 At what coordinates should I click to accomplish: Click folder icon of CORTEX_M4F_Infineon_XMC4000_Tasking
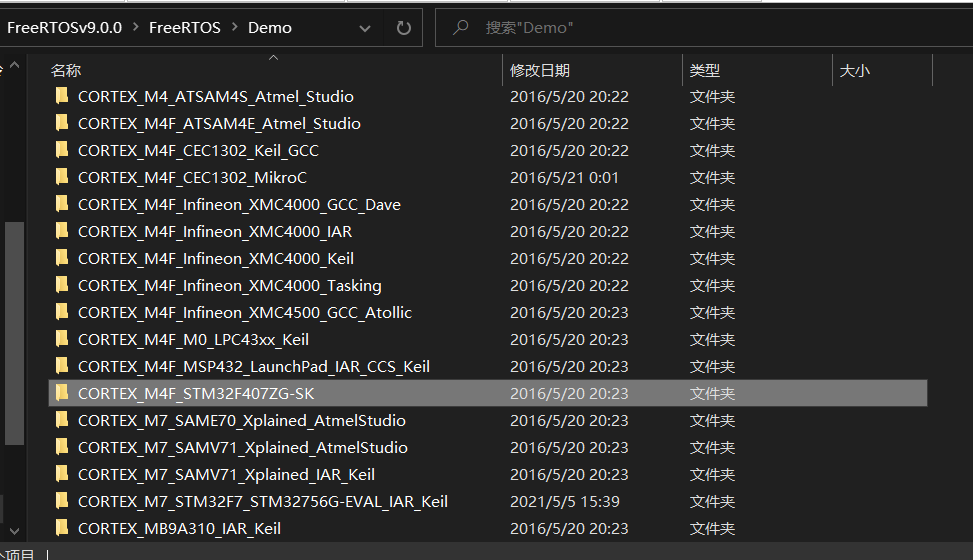[x=61, y=285]
